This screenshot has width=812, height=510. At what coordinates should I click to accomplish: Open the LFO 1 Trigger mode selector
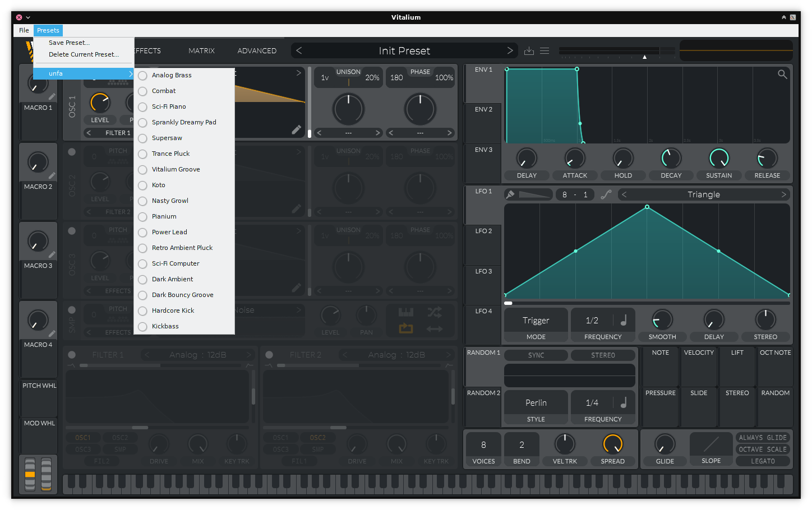pyautogui.click(x=536, y=321)
